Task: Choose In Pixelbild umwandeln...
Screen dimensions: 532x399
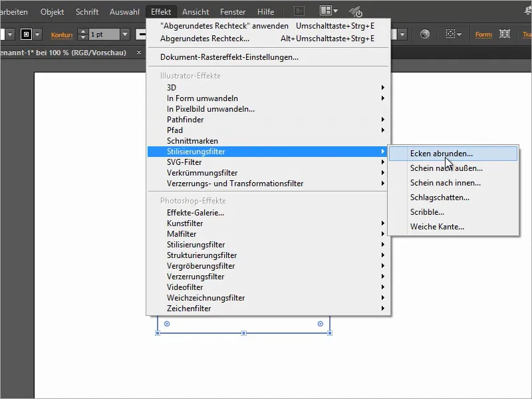Action: pyautogui.click(x=268, y=109)
